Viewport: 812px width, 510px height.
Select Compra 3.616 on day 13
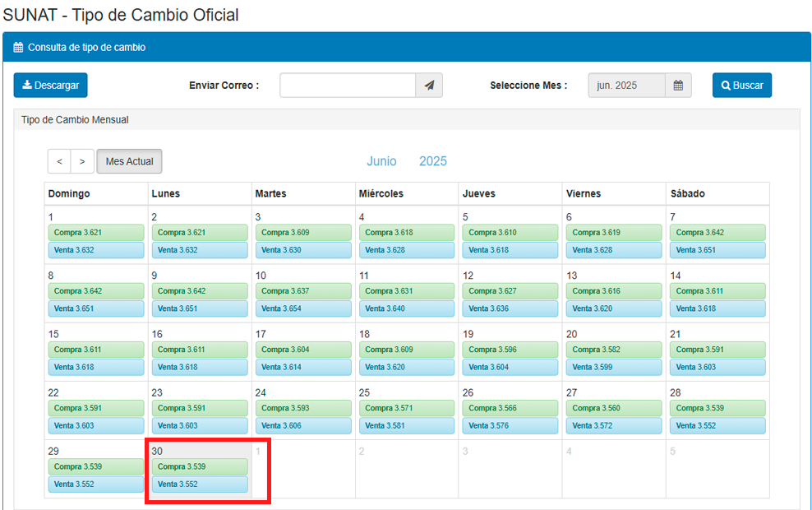coord(614,290)
